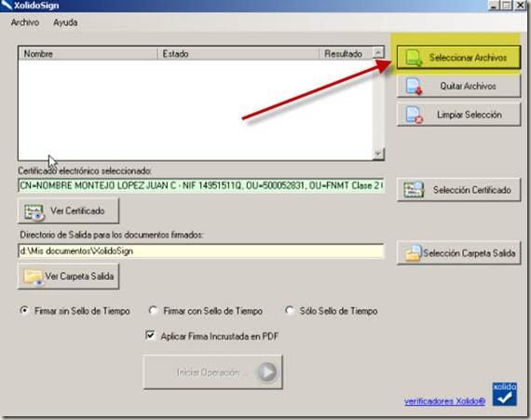Open the Ayuda menu
This screenshot has height=420, width=531.
[65, 22]
